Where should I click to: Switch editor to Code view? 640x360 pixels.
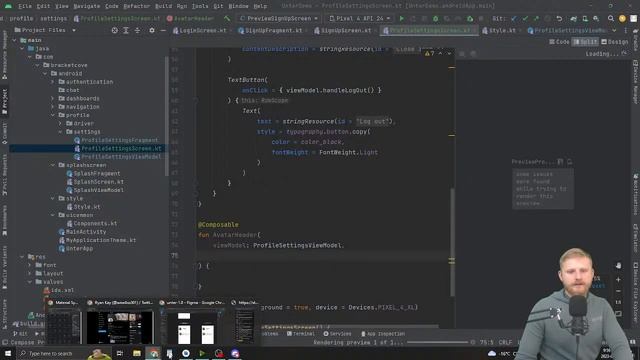point(559,42)
